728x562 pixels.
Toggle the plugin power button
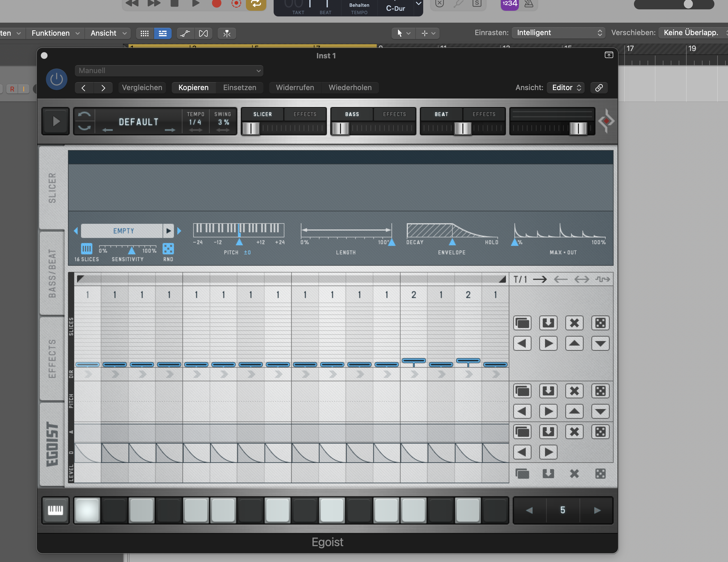click(56, 79)
